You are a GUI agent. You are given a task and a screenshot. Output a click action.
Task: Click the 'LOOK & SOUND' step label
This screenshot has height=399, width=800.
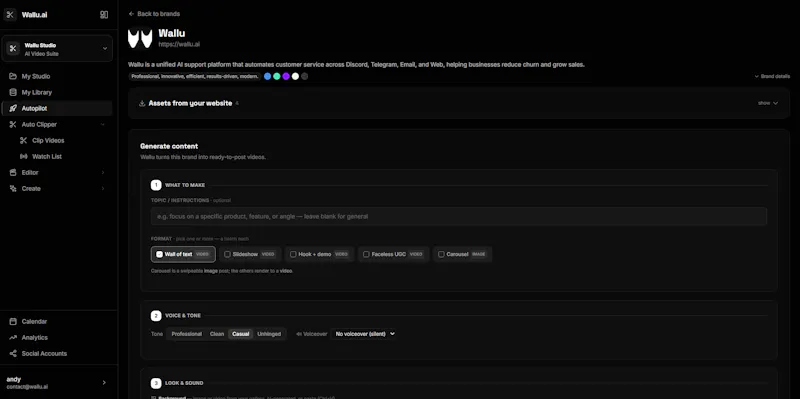(x=184, y=383)
